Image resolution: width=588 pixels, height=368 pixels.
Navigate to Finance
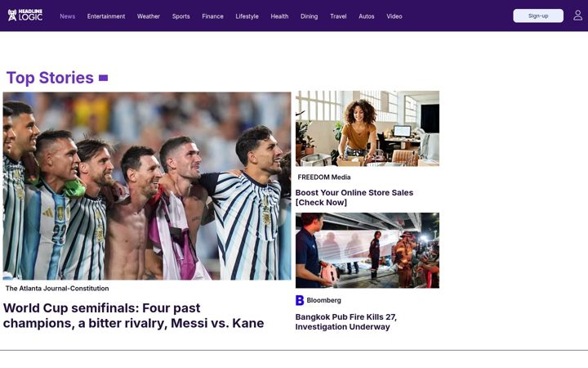pyautogui.click(x=212, y=16)
